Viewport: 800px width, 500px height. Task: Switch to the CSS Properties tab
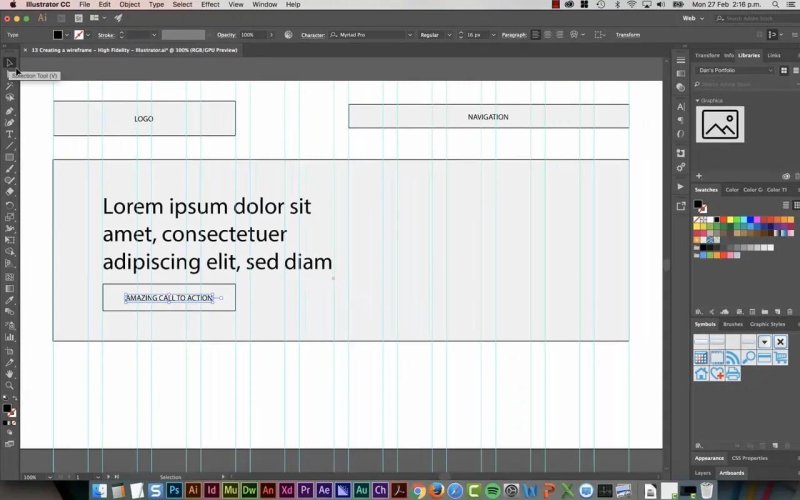click(x=749, y=458)
